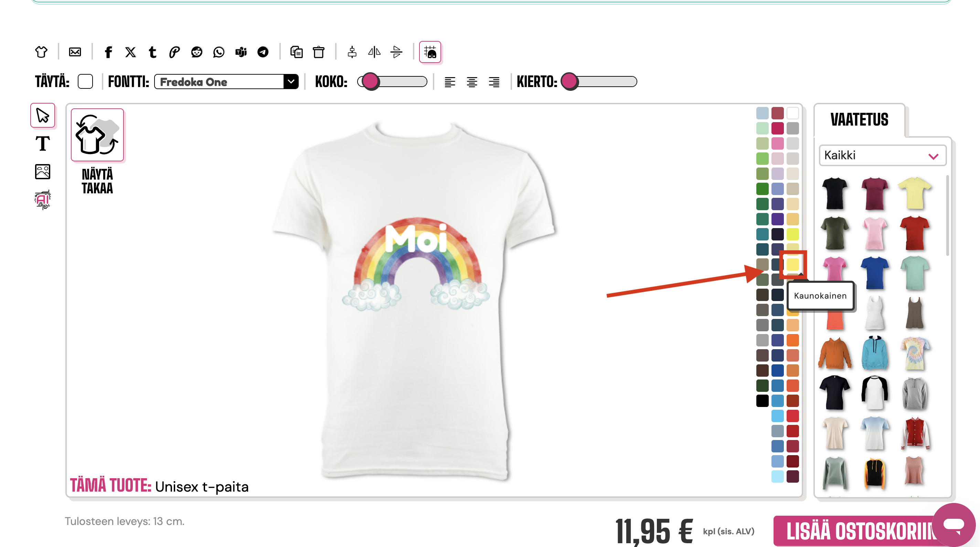Open the image upload tool
980x547 pixels.
click(x=43, y=172)
